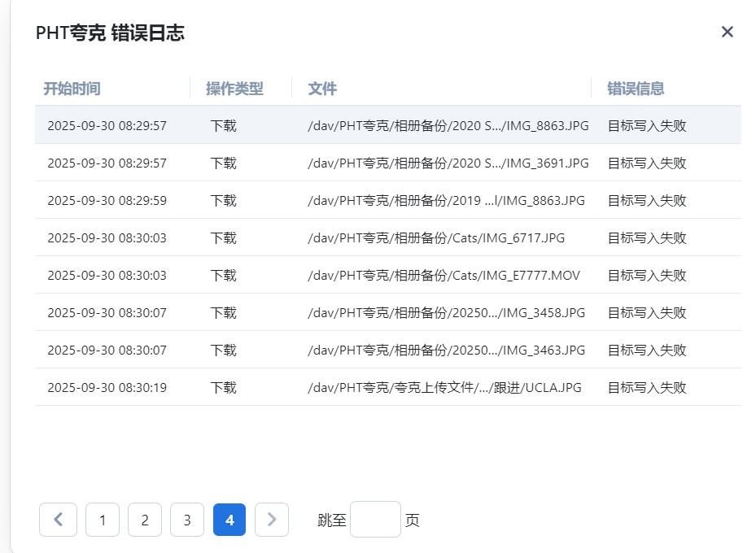Screen dimensions: 756x553
Task: Close the PHT夸克 错误日志 dialog
Action: (x=727, y=32)
